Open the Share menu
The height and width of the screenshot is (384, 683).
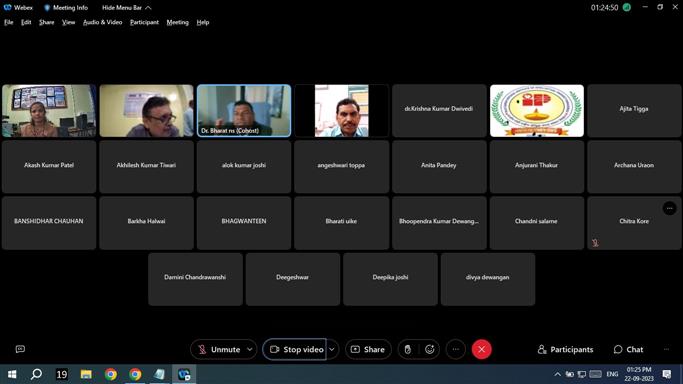[47, 22]
